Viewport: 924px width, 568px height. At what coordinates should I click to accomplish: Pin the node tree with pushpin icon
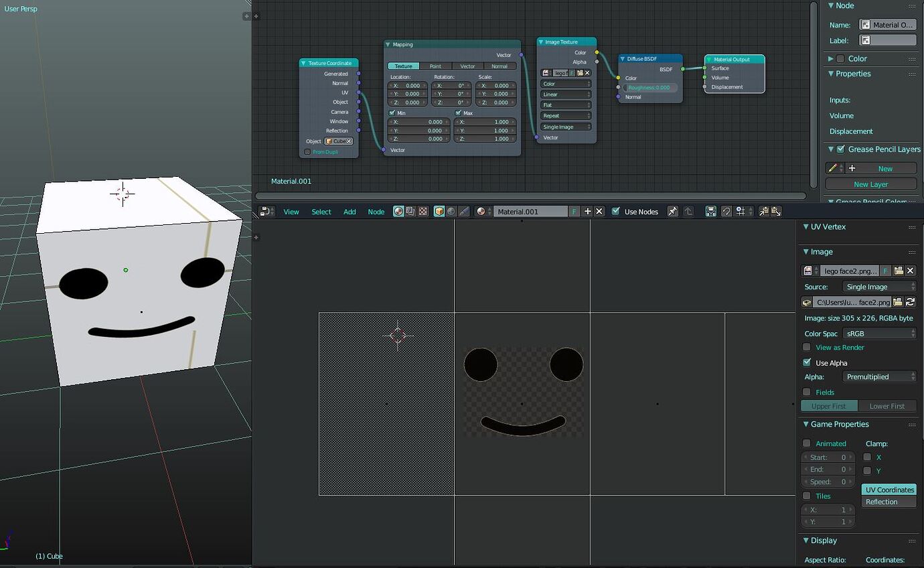coord(672,212)
